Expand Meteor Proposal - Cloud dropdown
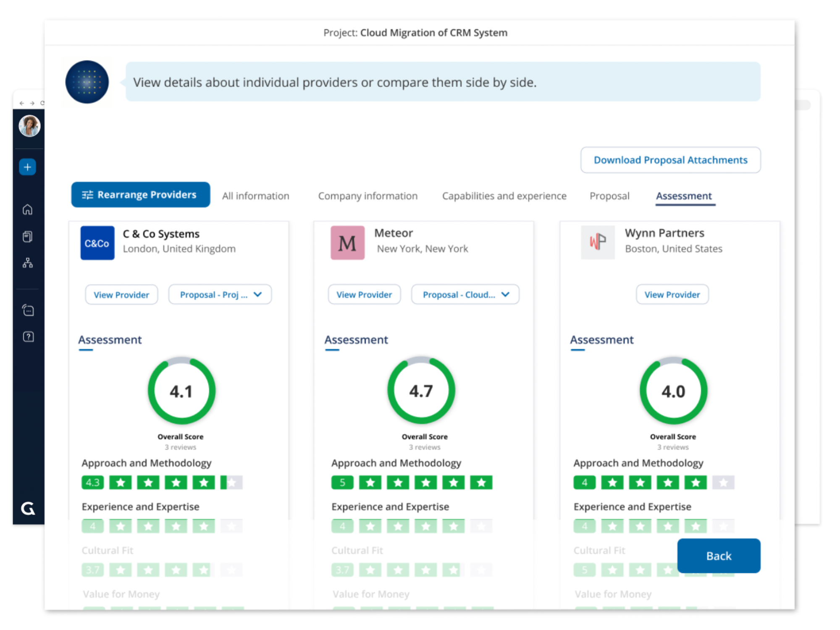This screenshot has width=840, height=630. click(465, 294)
